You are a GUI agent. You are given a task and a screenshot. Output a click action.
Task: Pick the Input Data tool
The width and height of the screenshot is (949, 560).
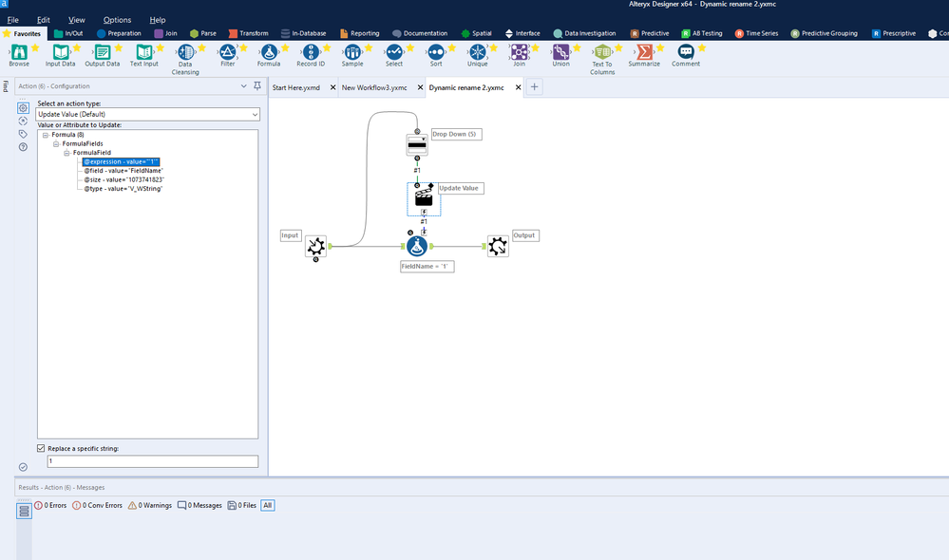pos(61,52)
